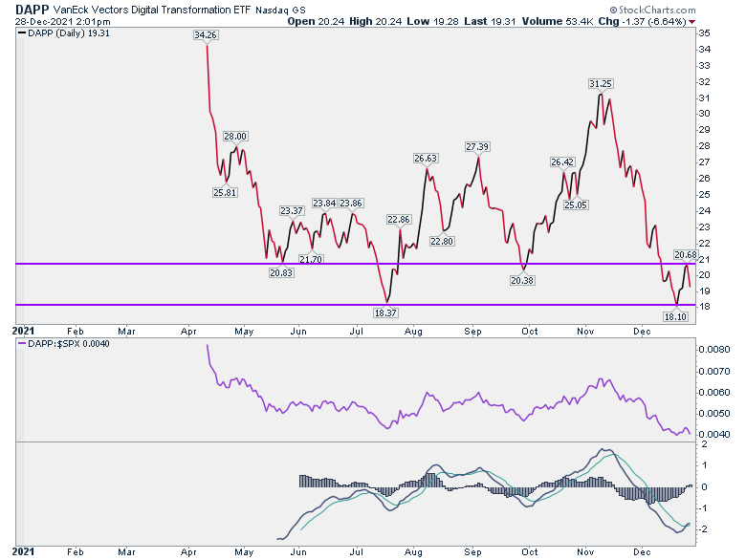The width and height of the screenshot is (746, 560).
Task: Click the 18.37 July low label
Action: point(385,312)
